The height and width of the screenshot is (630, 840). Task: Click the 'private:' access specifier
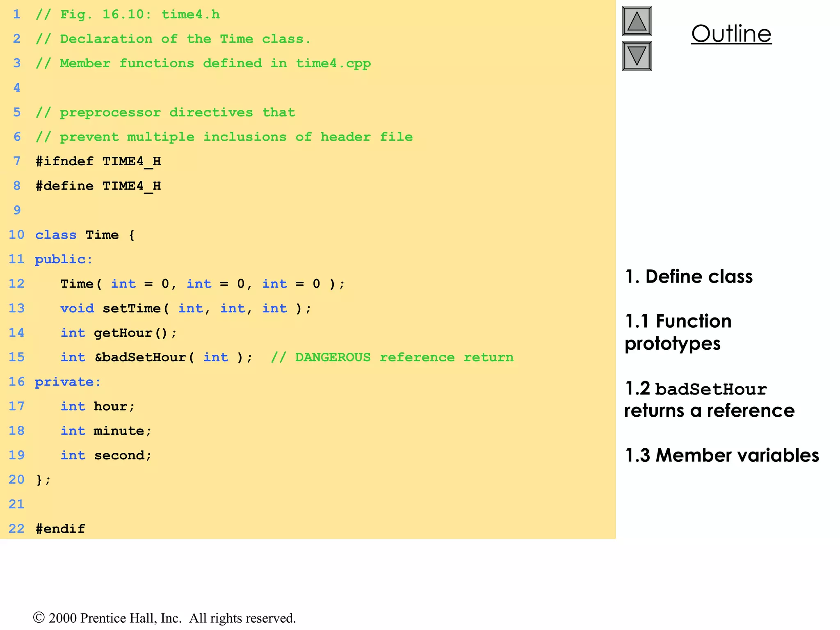[68, 382]
